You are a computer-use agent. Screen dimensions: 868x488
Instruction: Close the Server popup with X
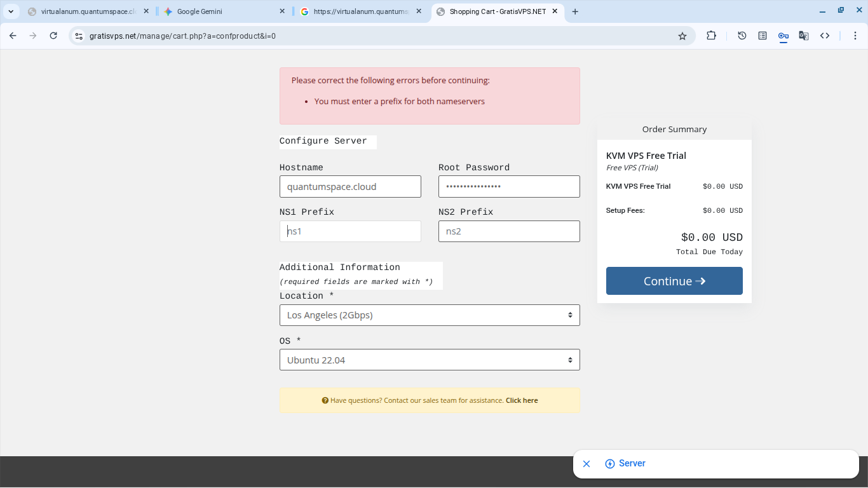[587, 464]
